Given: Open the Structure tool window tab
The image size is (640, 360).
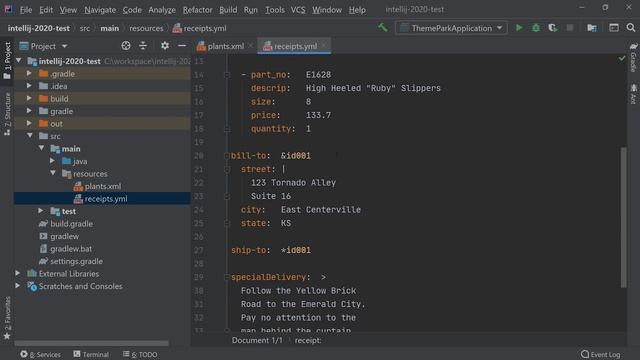Looking at the screenshot, I should (7, 114).
